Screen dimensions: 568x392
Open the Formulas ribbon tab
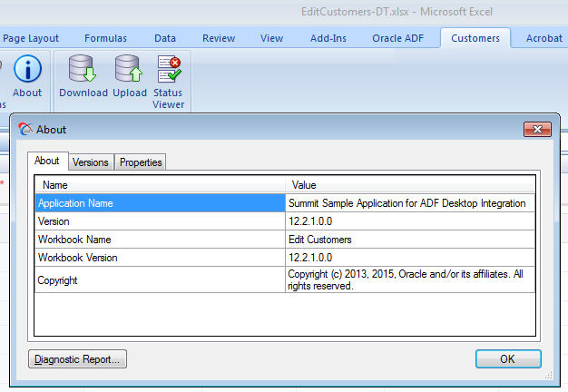click(x=106, y=38)
